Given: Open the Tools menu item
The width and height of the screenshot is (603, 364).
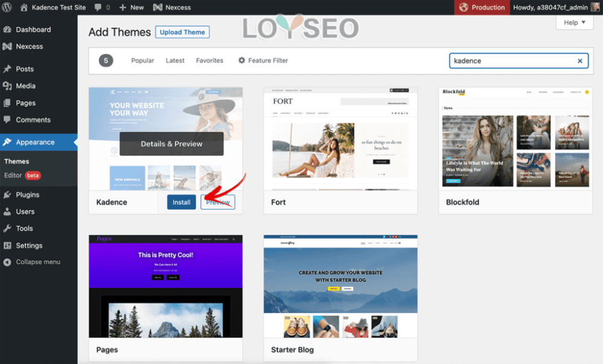Looking at the screenshot, I should coord(24,228).
